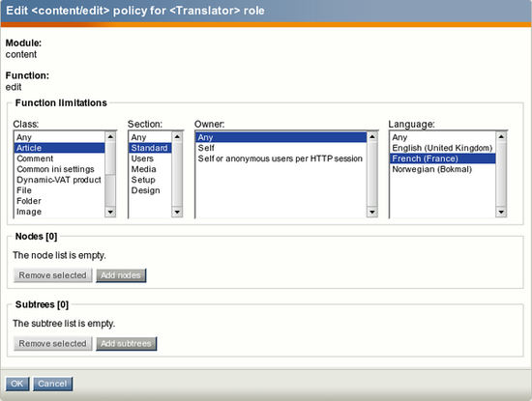Image resolution: width=532 pixels, height=401 pixels.
Task: Click the 'Add nodes' button
Action: pos(121,275)
